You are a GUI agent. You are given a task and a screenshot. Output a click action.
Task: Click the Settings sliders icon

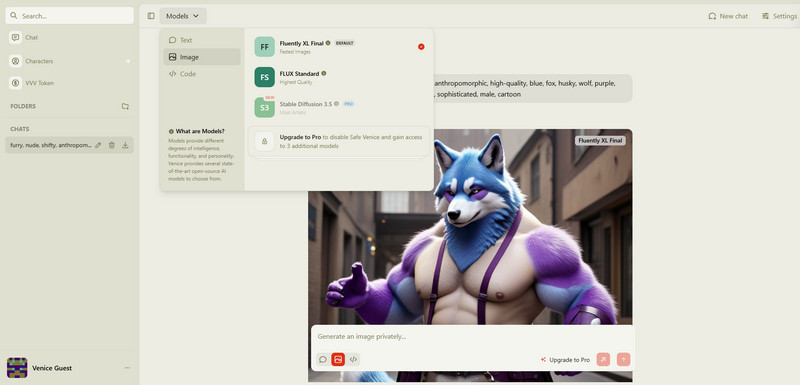pos(765,16)
